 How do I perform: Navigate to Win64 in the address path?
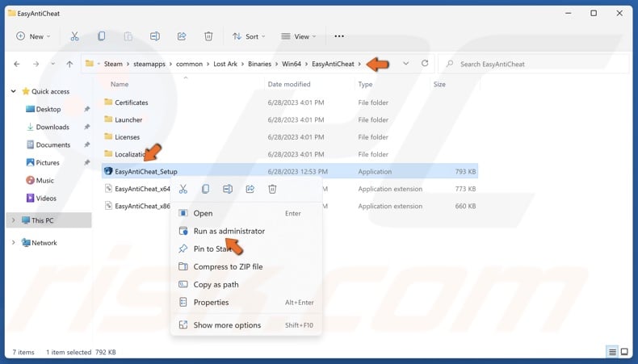[x=292, y=64]
